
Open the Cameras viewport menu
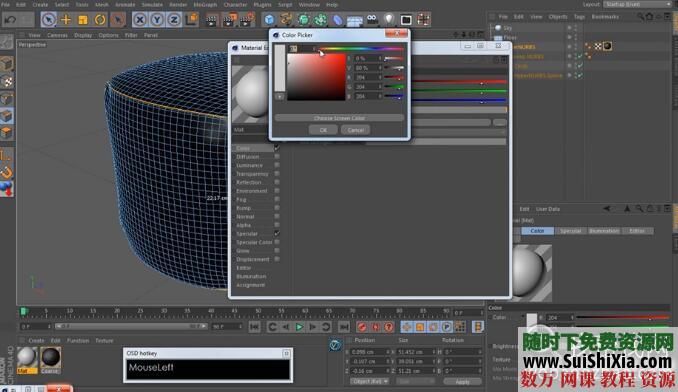tap(57, 35)
